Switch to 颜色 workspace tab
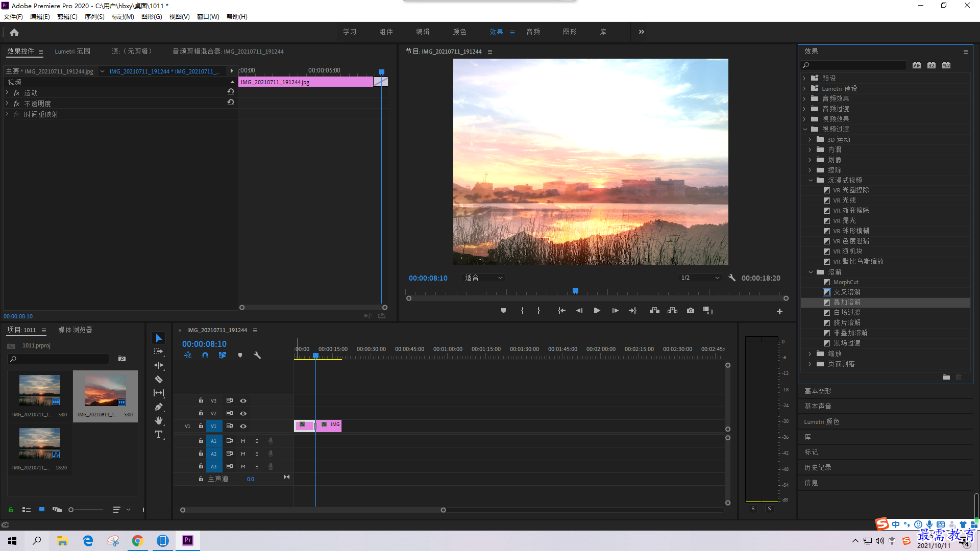The image size is (980, 551). coord(459,32)
